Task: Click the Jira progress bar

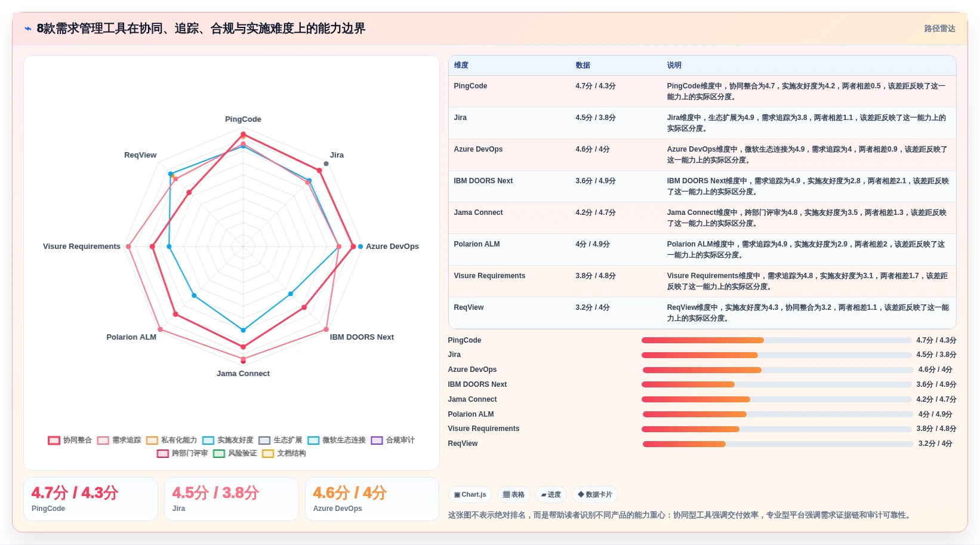Action: (776, 355)
